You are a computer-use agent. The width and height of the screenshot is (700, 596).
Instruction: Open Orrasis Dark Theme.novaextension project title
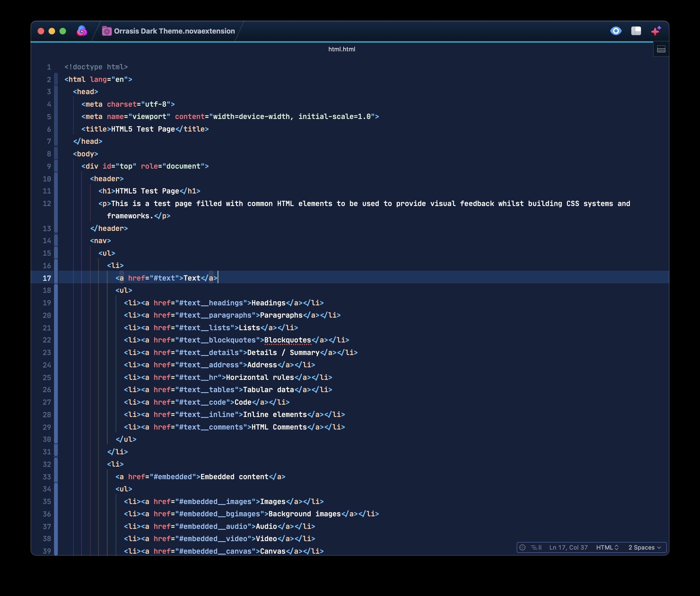pyautogui.click(x=174, y=31)
